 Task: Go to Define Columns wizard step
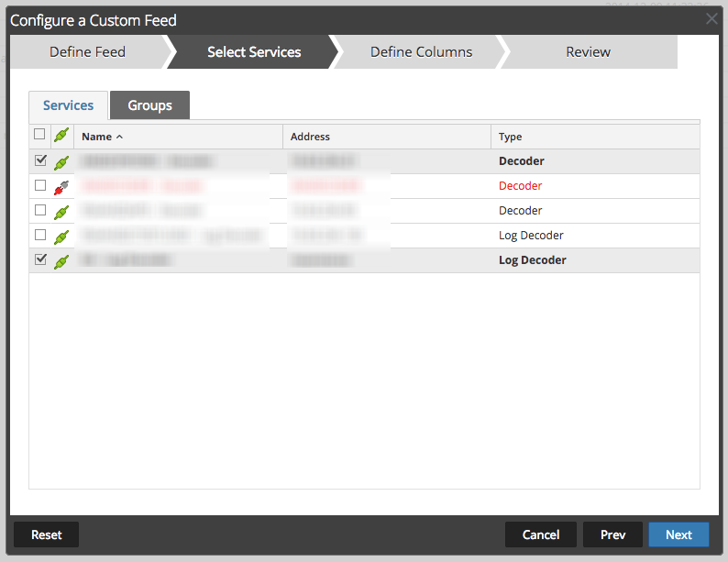click(421, 52)
